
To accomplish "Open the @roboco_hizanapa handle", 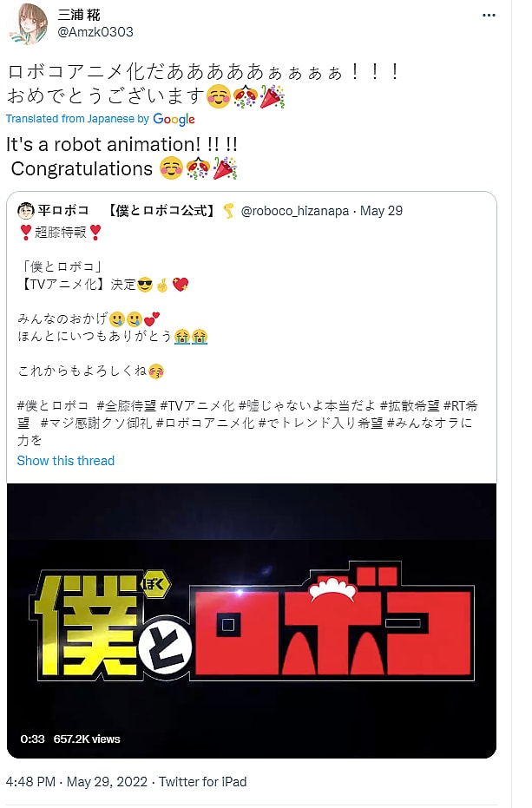I will (295, 211).
